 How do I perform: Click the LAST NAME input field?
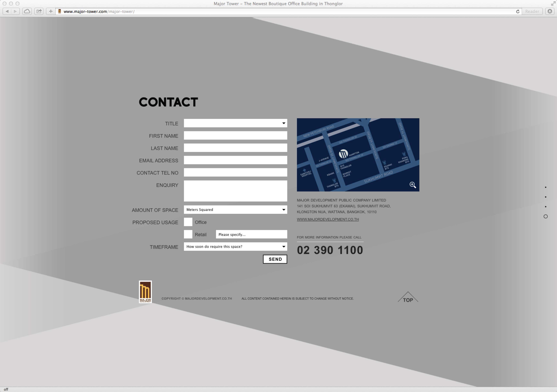click(235, 148)
